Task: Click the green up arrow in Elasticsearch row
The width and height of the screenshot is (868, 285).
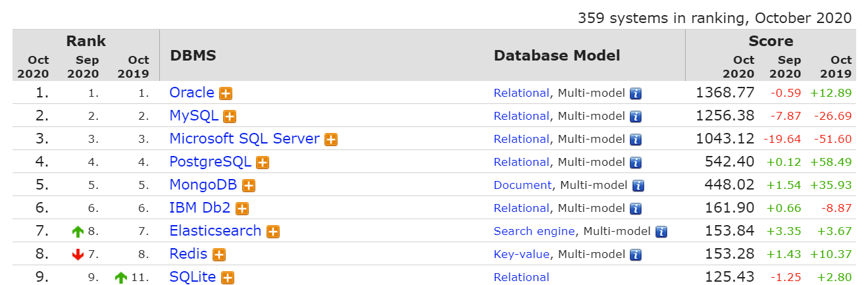Action: pos(78,232)
